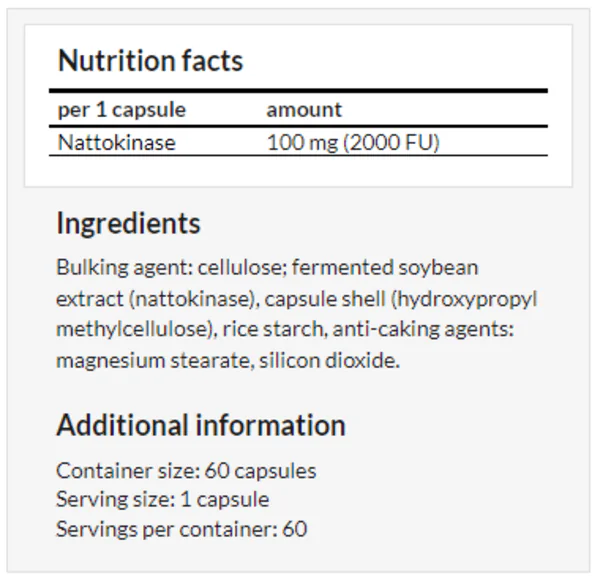The width and height of the screenshot is (600, 576).
Task: Select the "magnesium stearate" ingredient
Action: point(150,361)
